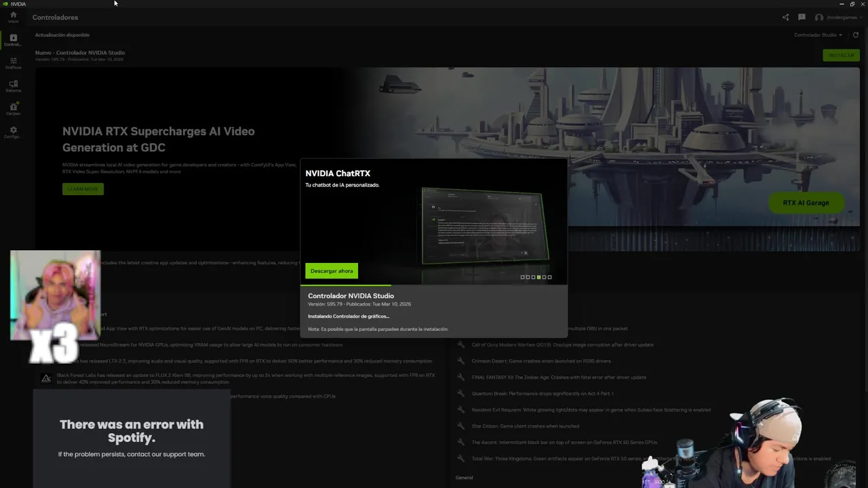Click 'Nuevo - Controlador NVIDIA Studio' heading
Screen dimensions: 868x488
[80, 52]
